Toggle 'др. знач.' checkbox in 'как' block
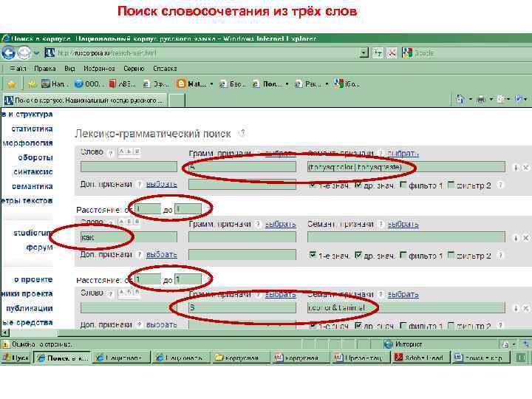The image size is (532, 399). [x=358, y=255]
